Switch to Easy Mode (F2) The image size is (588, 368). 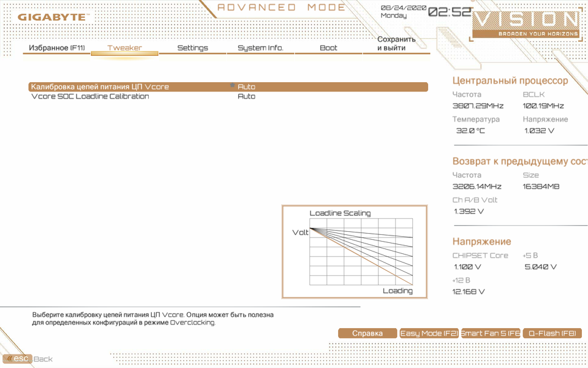[x=429, y=334]
